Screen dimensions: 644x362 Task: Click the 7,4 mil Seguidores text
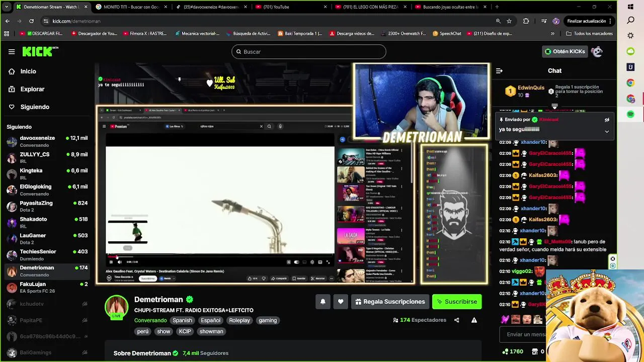tap(205, 353)
